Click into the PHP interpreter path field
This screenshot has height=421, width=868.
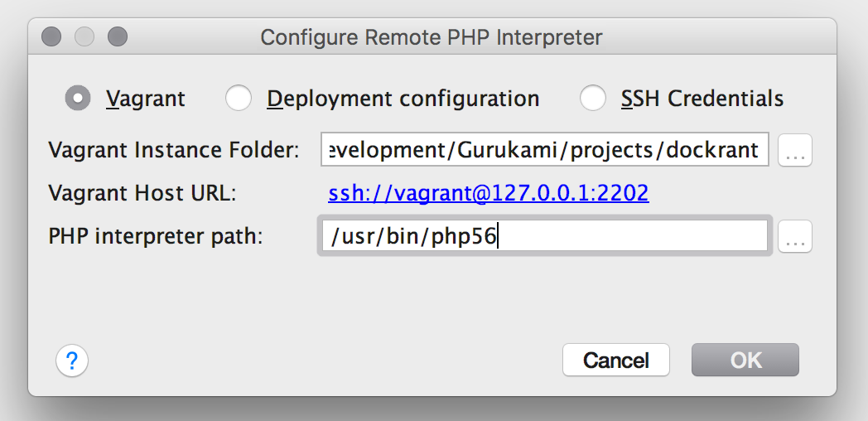(544, 237)
